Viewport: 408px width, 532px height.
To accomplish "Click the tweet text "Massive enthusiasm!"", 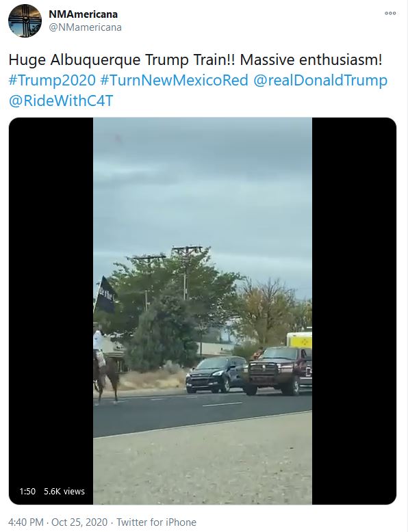I will point(311,60).
